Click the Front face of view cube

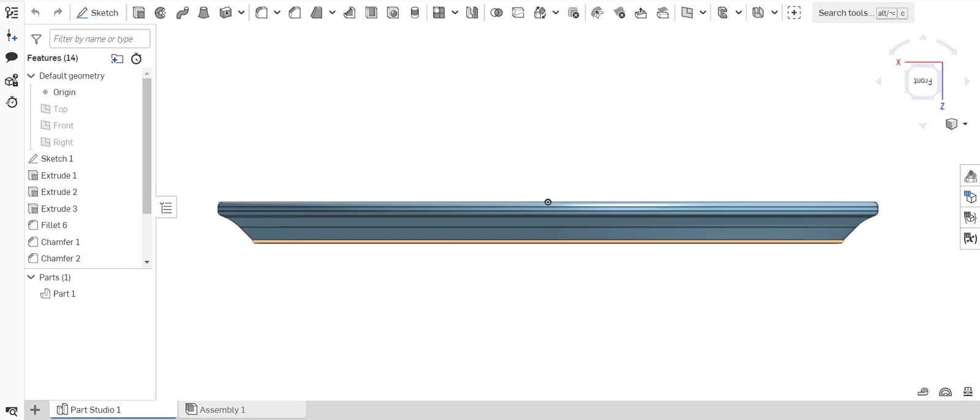point(922,81)
